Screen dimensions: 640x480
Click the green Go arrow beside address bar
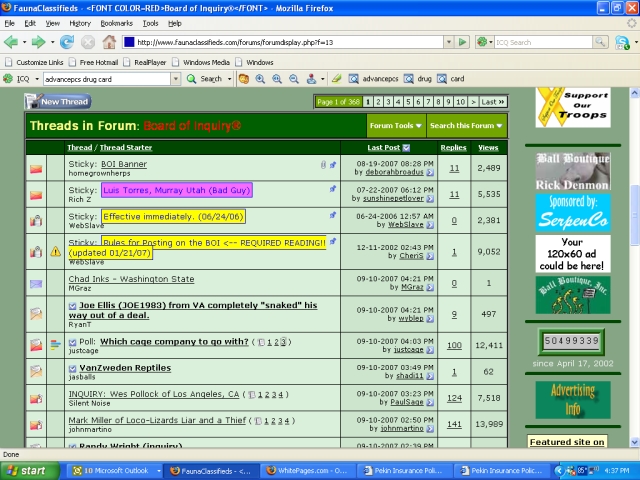pyautogui.click(x=462, y=42)
